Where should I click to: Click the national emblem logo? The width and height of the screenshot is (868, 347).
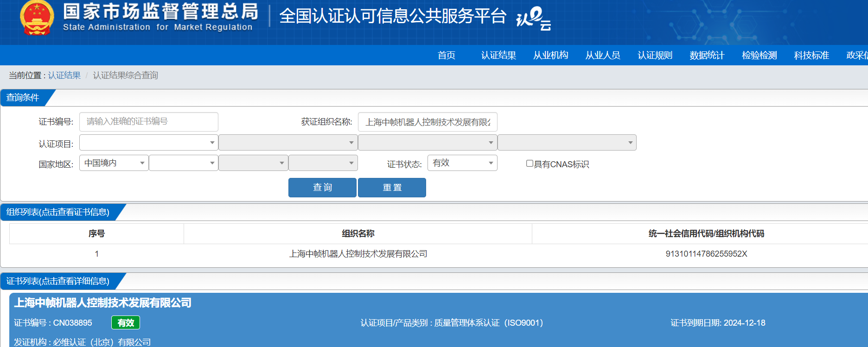37,18
